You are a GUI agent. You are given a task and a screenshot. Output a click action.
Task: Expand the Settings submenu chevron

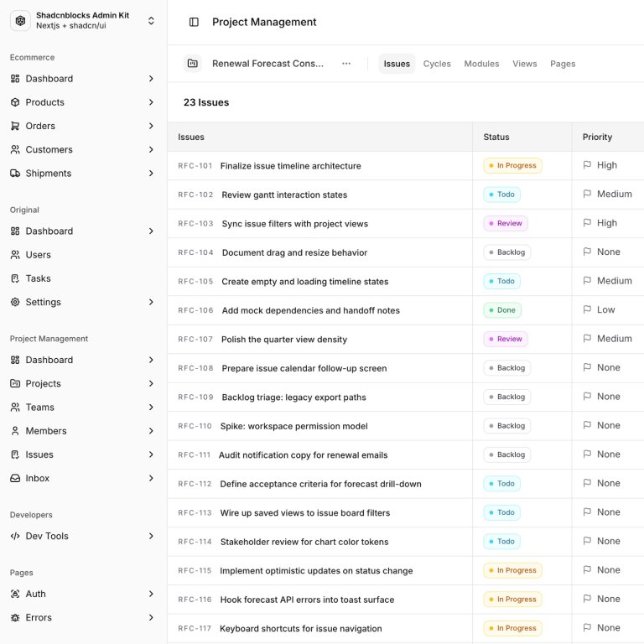tap(151, 302)
